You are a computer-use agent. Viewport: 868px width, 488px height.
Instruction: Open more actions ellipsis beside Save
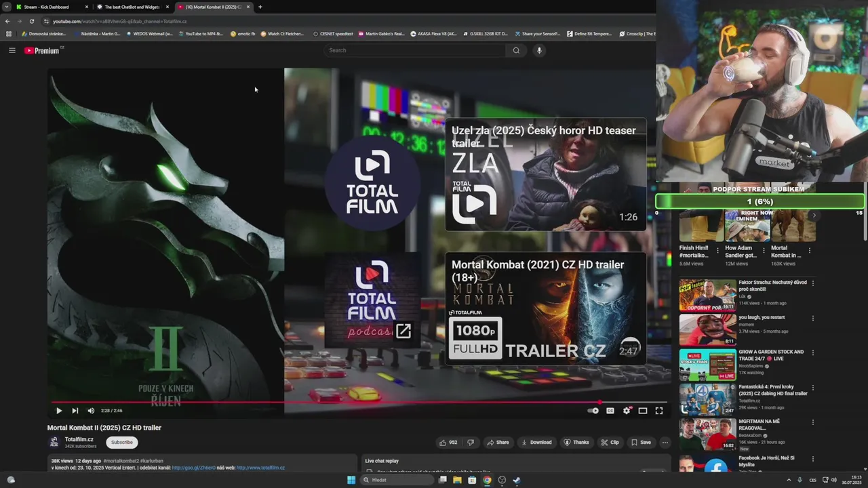(x=665, y=443)
